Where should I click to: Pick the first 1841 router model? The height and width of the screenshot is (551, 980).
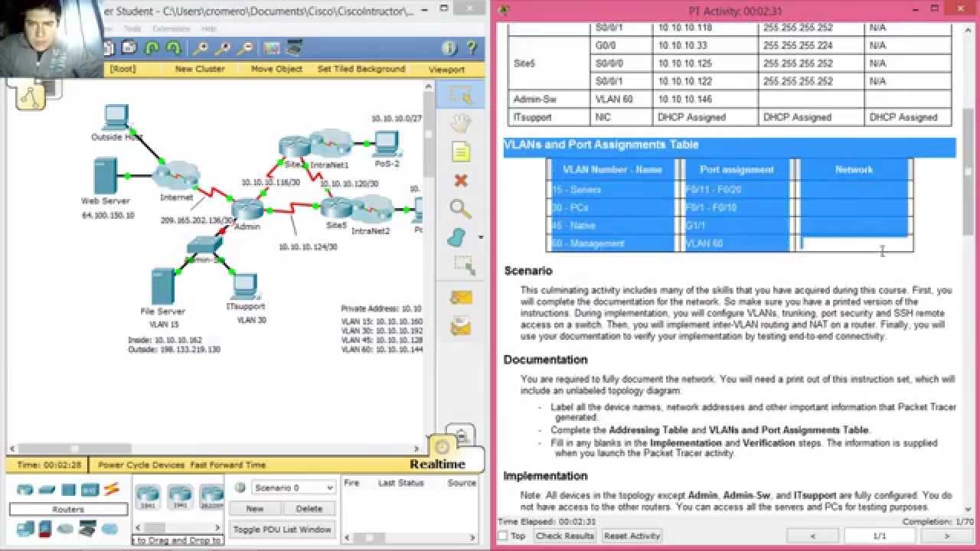point(147,497)
